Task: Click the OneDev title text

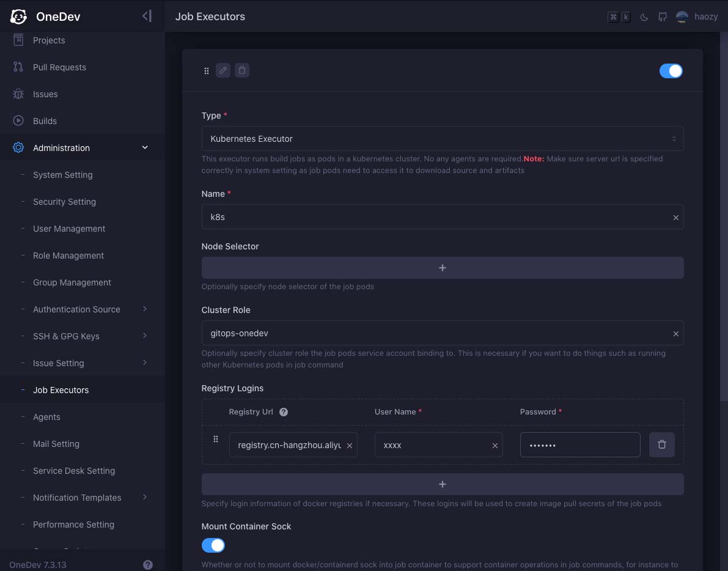Action: pyautogui.click(x=58, y=17)
